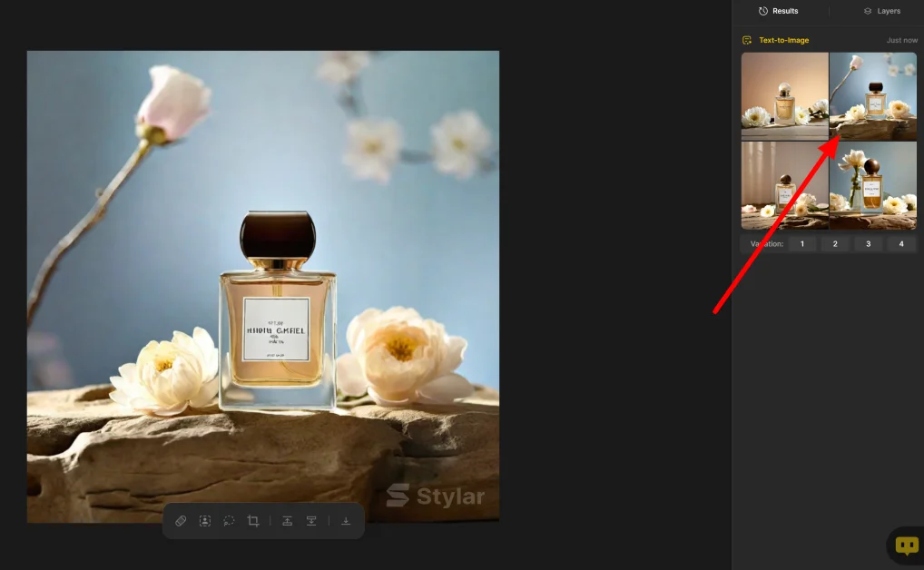The height and width of the screenshot is (570, 924).
Task: Select the crop tool
Action: point(253,521)
